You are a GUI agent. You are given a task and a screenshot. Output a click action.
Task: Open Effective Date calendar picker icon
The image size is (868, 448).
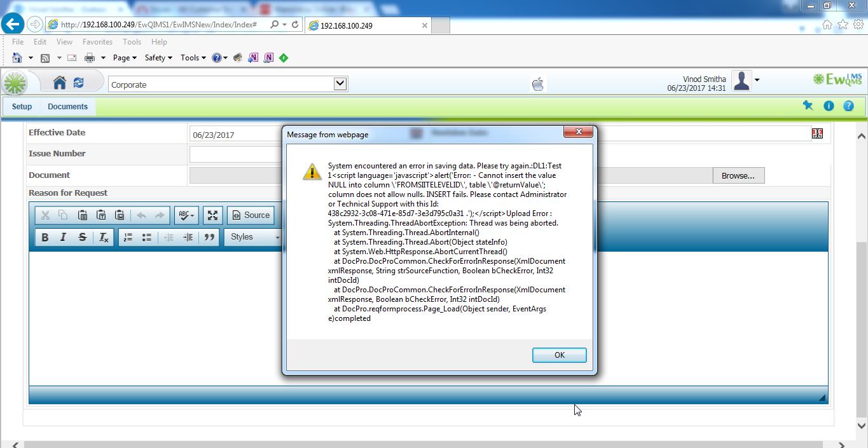(817, 133)
